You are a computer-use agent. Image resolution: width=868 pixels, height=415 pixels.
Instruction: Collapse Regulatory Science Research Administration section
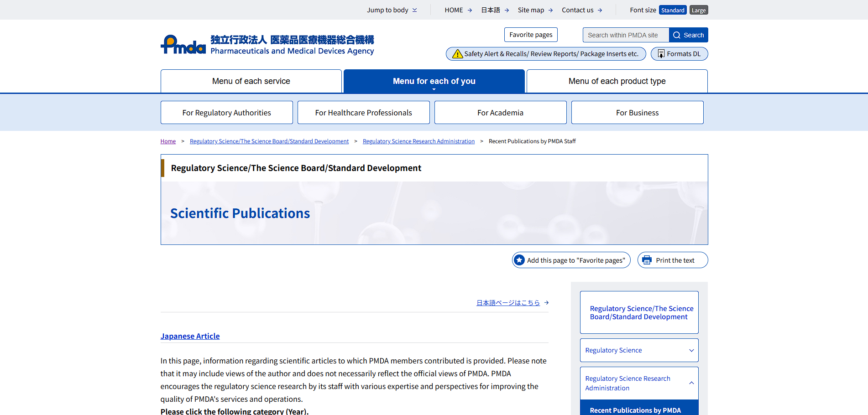[691, 383]
